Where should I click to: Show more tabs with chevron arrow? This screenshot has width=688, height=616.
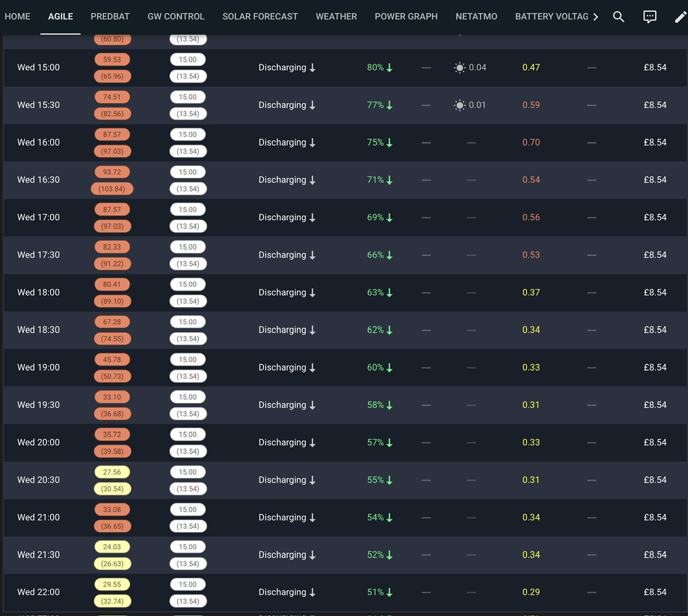[596, 17]
